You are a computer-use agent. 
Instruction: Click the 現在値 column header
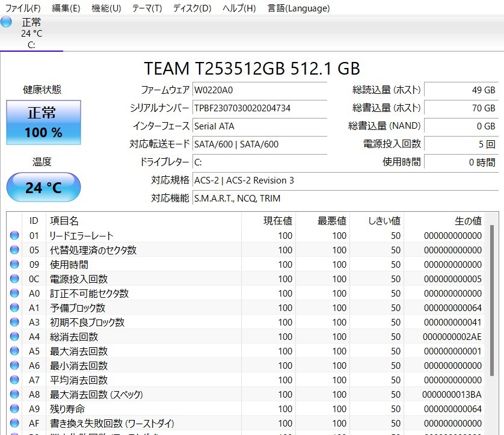(268, 221)
